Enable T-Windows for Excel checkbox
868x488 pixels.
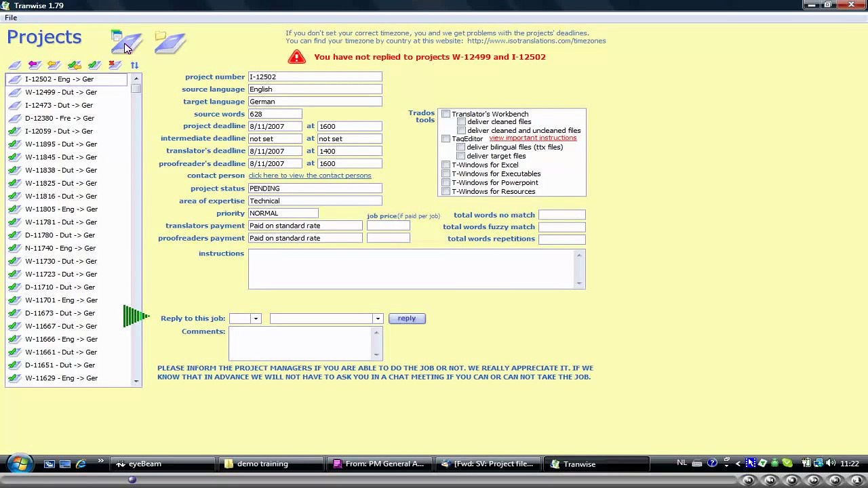[446, 165]
